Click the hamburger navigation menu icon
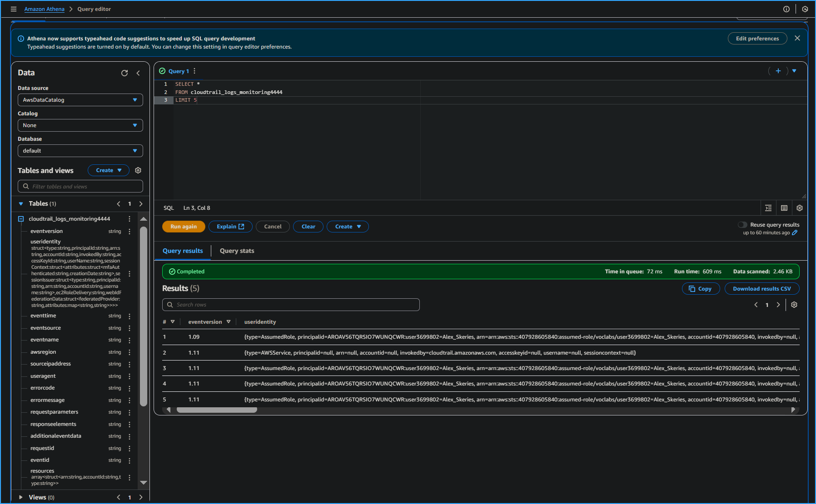 [14, 9]
